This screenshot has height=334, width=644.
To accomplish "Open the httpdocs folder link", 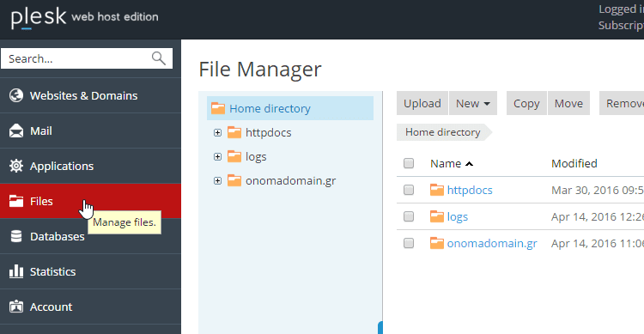I will click(x=470, y=190).
